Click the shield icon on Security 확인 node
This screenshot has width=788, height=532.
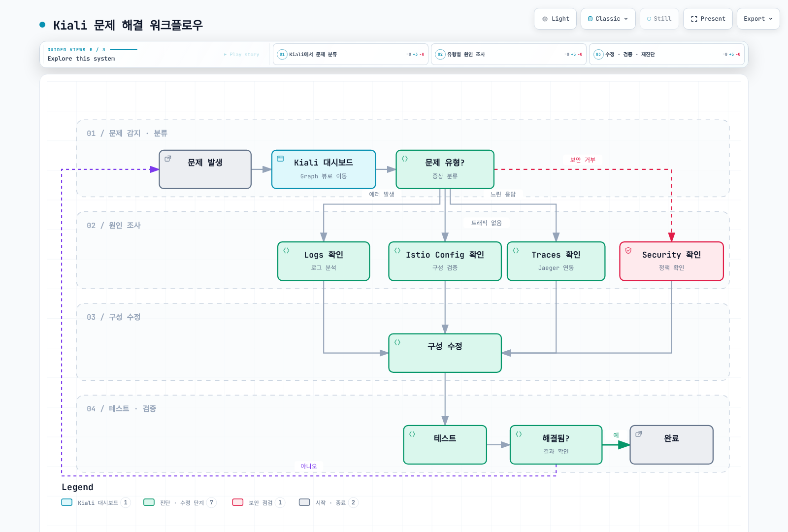(628, 250)
